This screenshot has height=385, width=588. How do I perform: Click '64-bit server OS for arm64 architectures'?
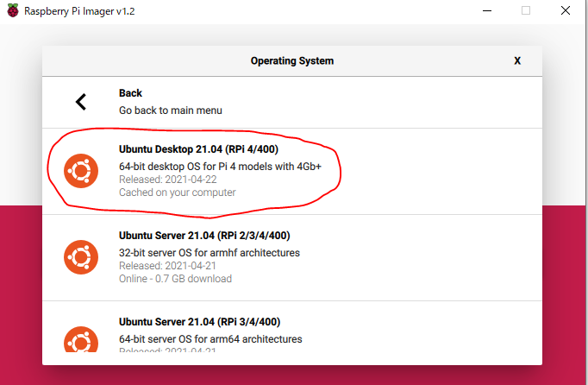[x=210, y=339]
